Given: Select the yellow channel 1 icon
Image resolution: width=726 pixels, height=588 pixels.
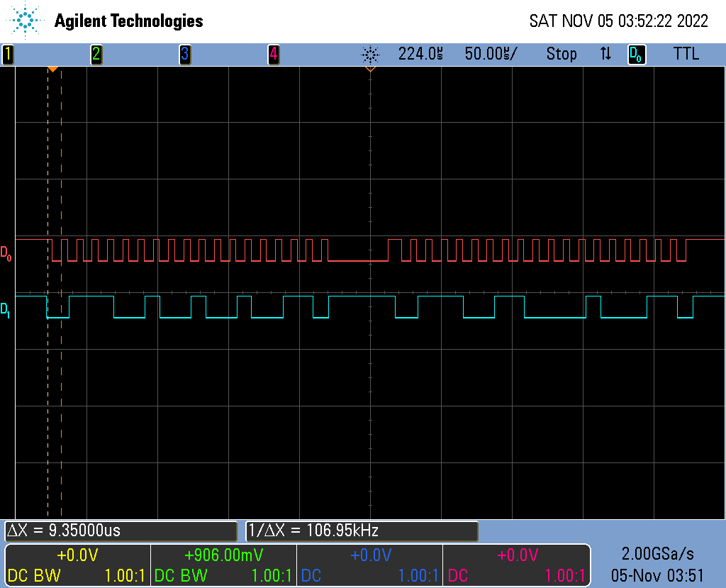Looking at the screenshot, I should 7,54.
